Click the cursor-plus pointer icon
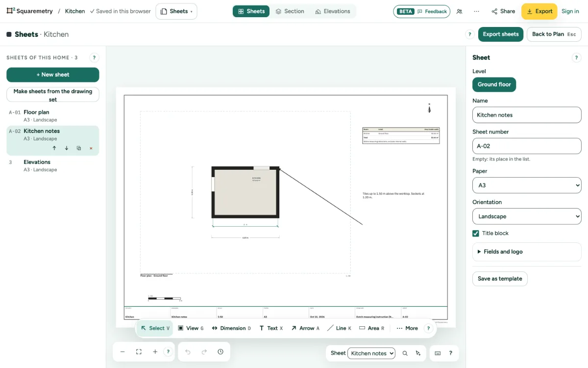 (x=418, y=353)
